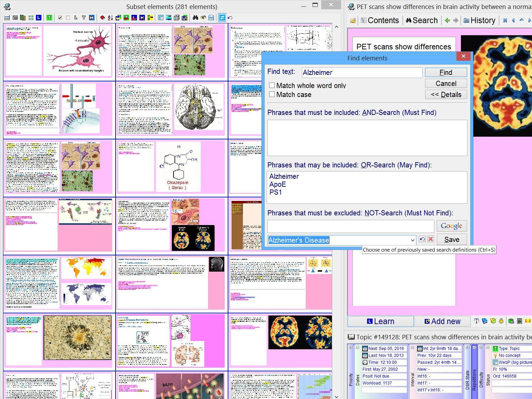Click the green back arrow icon
Screen dimensions: 532x399
point(447,20)
